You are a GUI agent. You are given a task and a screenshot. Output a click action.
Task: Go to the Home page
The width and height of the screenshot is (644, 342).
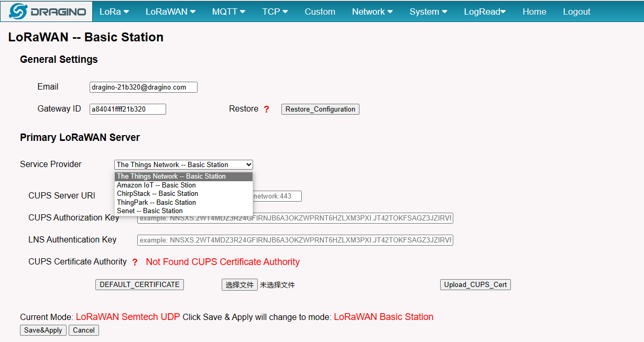pyautogui.click(x=534, y=12)
